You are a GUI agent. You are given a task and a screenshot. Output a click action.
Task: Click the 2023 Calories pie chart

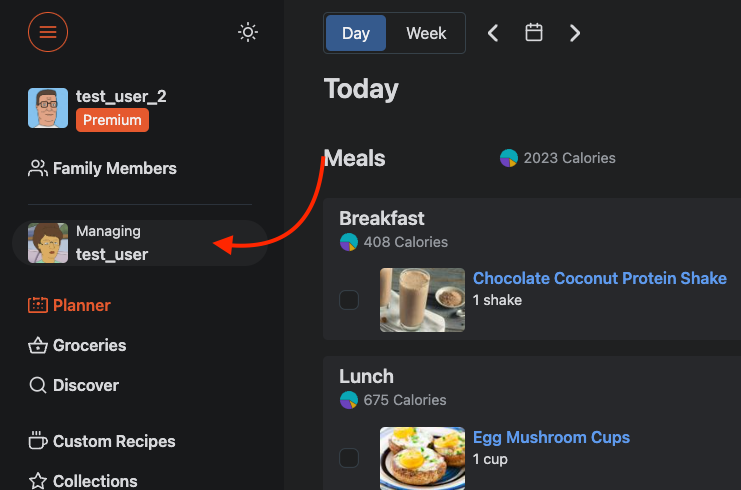coord(509,158)
